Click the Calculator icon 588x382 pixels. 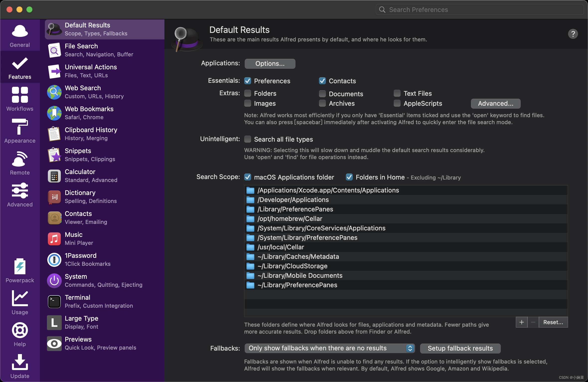click(x=54, y=176)
